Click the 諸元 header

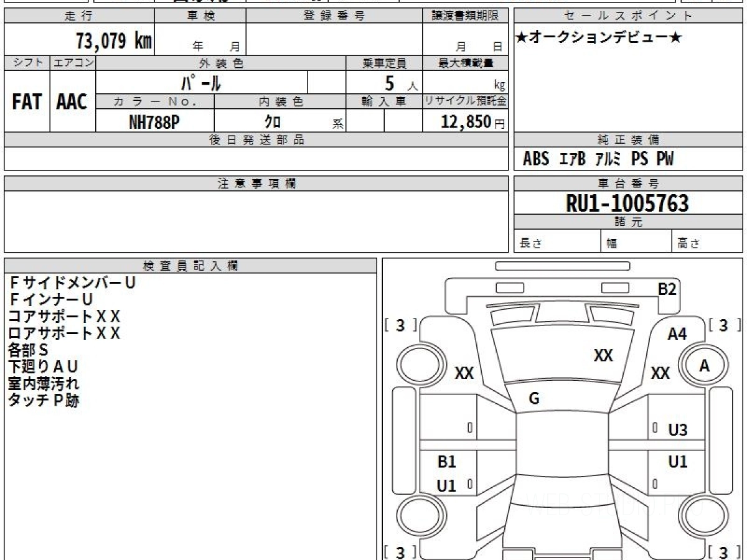(x=629, y=222)
